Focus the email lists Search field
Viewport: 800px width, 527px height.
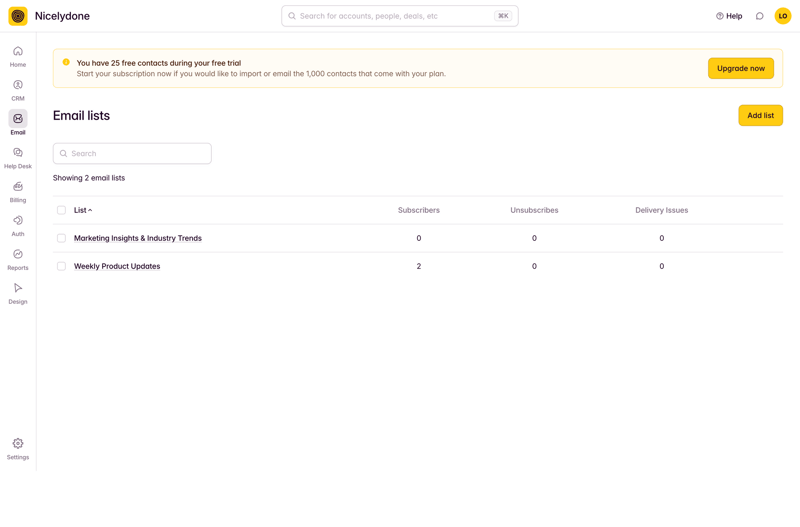pyautogui.click(x=132, y=154)
